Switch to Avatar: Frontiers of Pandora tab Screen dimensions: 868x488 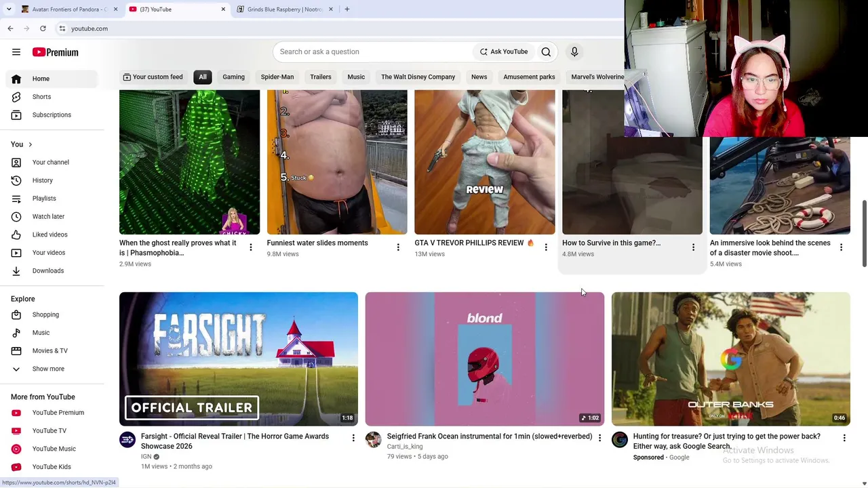pyautogui.click(x=68, y=9)
